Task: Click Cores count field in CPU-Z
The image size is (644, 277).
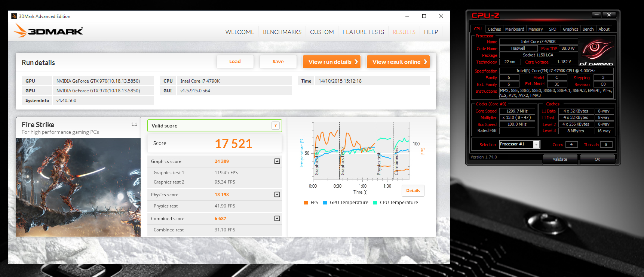Action: [571, 144]
